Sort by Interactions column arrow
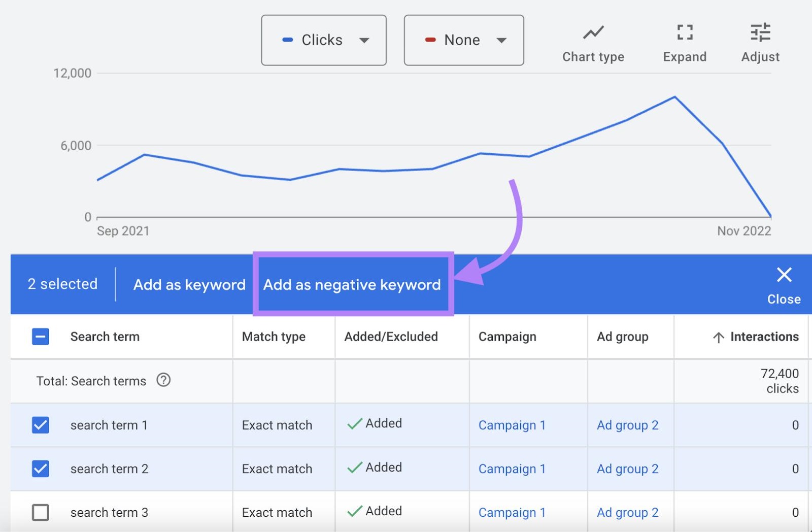The width and height of the screenshot is (812, 532). pos(718,337)
